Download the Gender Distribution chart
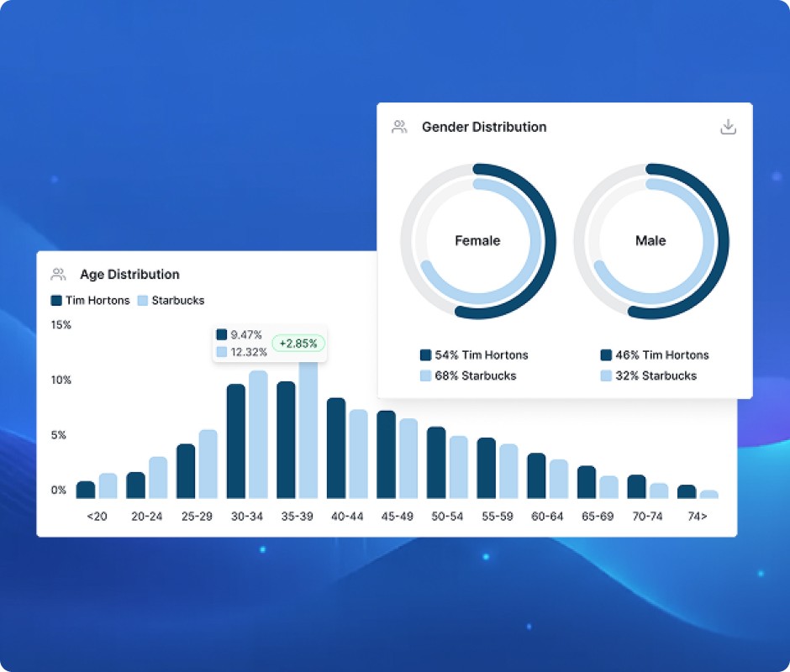 728,127
